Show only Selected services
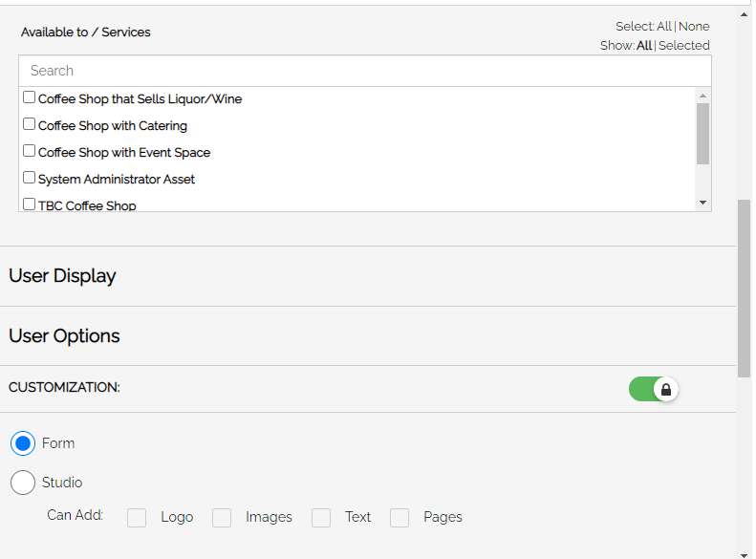 point(683,45)
